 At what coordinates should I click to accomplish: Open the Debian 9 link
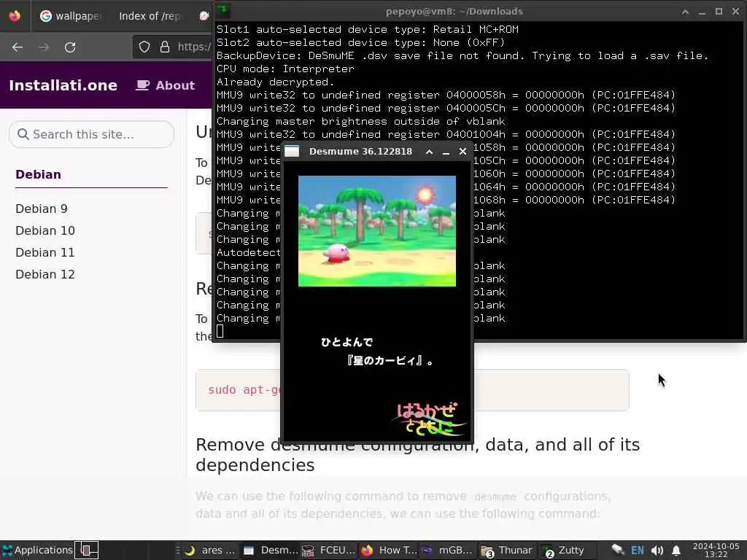pos(42,209)
